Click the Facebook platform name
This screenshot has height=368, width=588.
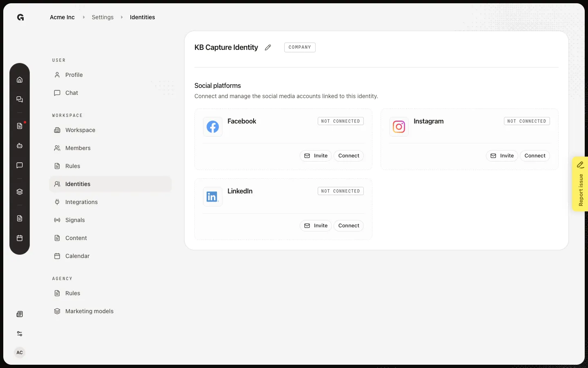(242, 121)
